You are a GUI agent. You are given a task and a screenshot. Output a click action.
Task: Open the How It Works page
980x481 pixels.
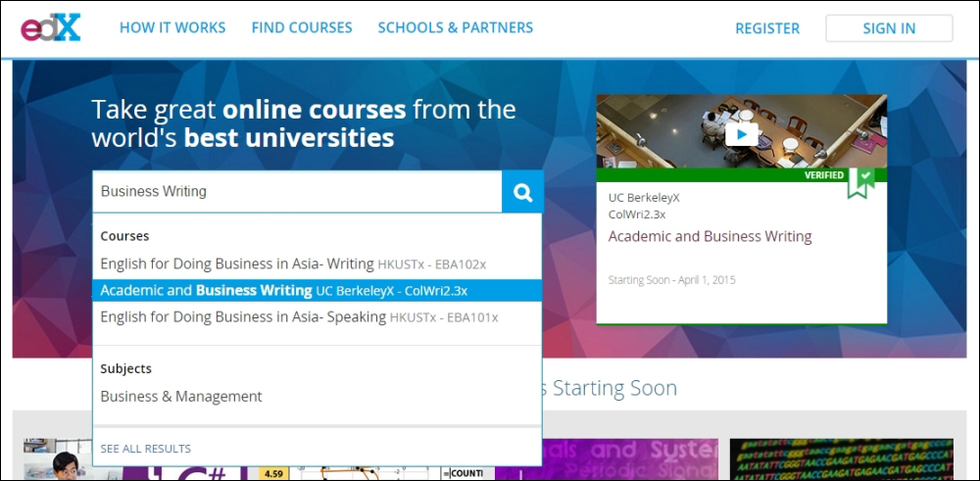(x=172, y=28)
